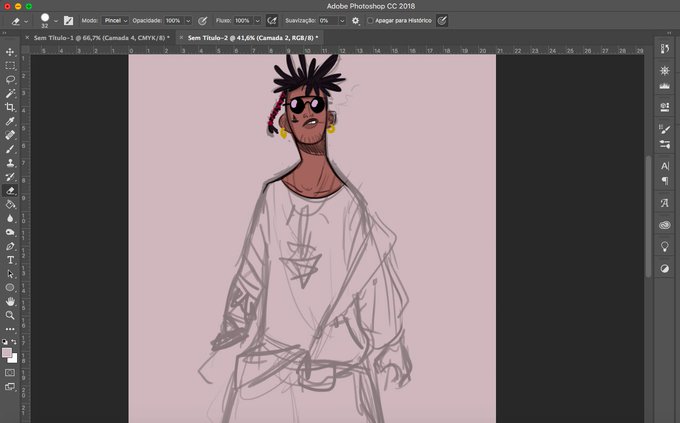Open the Properties panel icon
This screenshot has height=423, width=680.
[x=664, y=106]
